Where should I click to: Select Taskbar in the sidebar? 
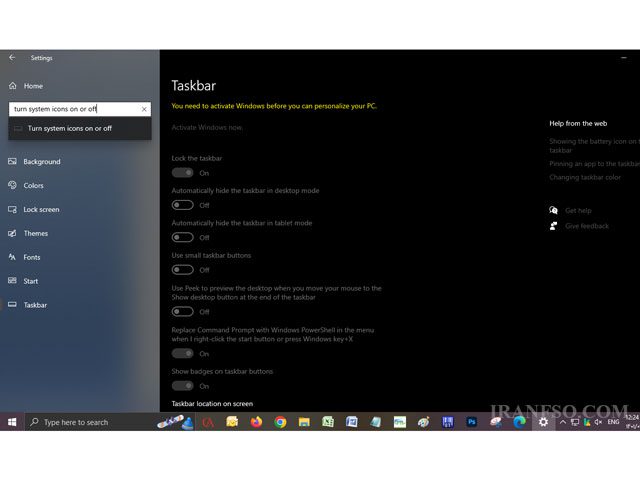35,305
